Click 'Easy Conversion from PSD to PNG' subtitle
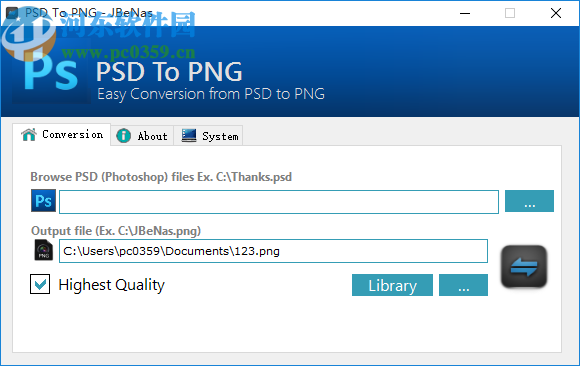This screenshot has height=366, width=580. click(211, 94)
